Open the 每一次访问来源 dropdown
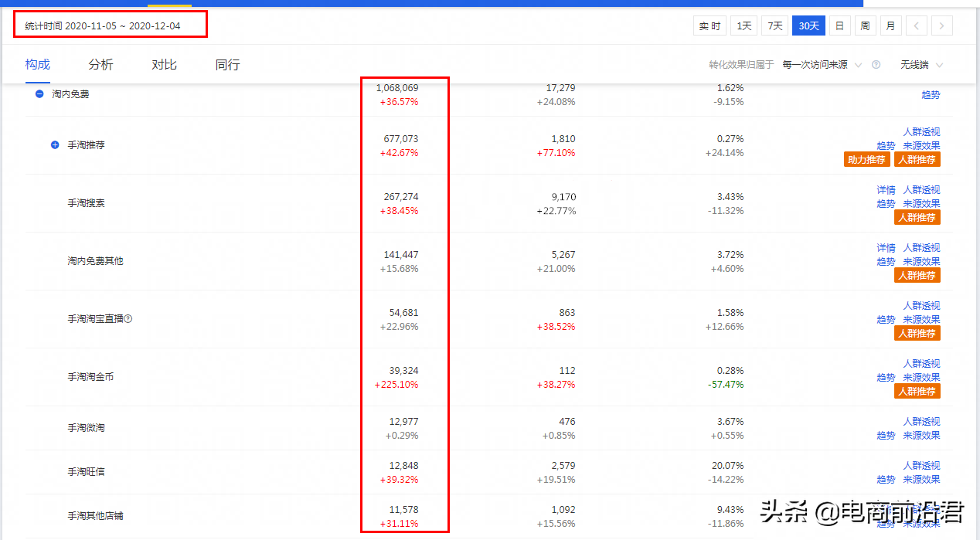This screenshot has width=980, height=540. click(x=822, y=65)
